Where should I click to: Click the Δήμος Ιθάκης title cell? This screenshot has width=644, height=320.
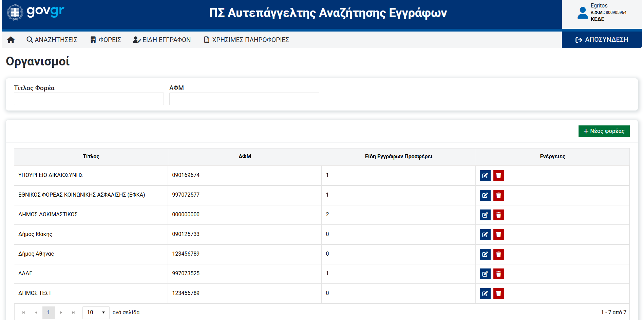[x=91, y=234]
